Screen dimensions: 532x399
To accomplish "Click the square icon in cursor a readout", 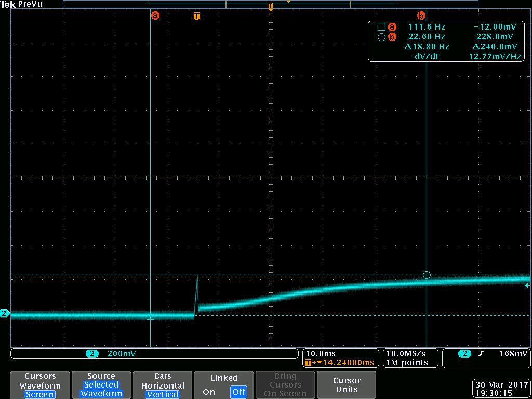I will coord(381,27).
